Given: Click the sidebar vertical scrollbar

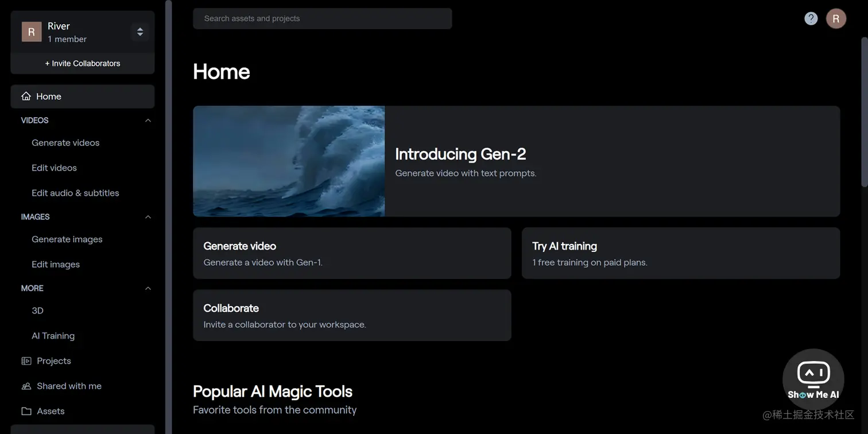Looking at the screenshot, I should coord(169,217).
